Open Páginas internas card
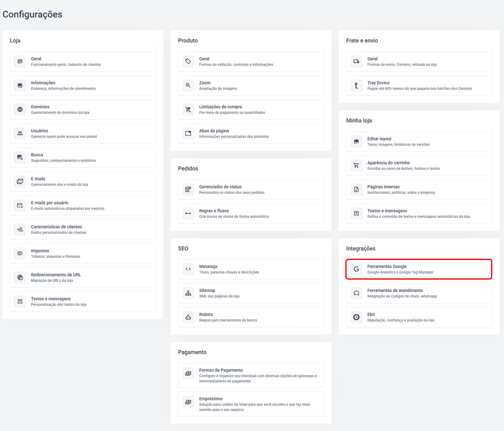Viewport: 504px width, 431px height. pos(419,190)
